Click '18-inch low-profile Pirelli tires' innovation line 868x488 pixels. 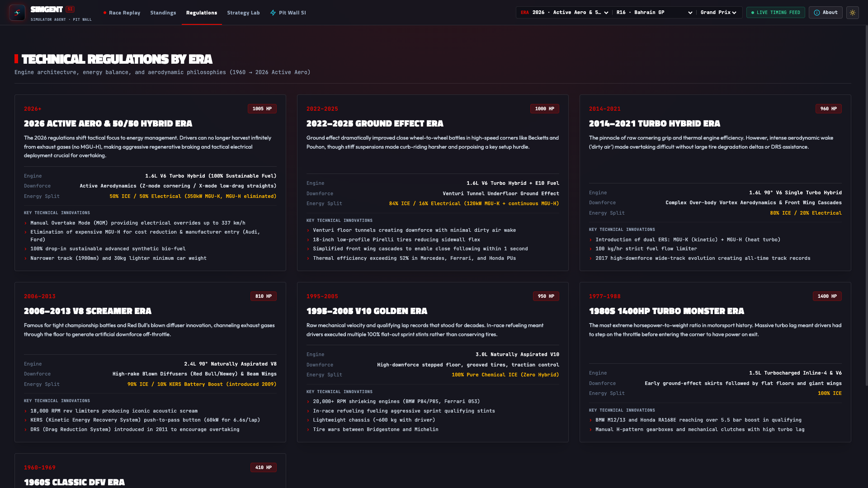coord(396,240)
